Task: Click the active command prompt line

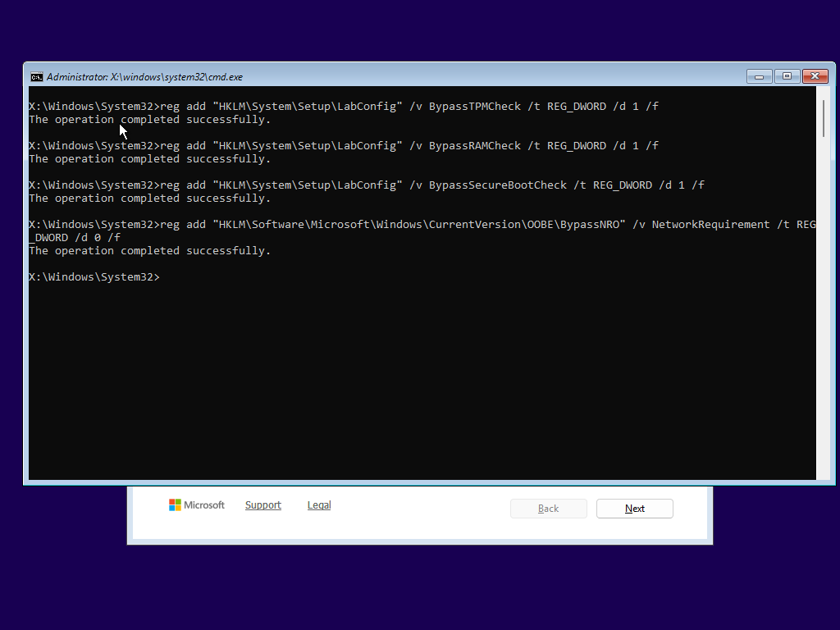Action: (x=94, y=276)
